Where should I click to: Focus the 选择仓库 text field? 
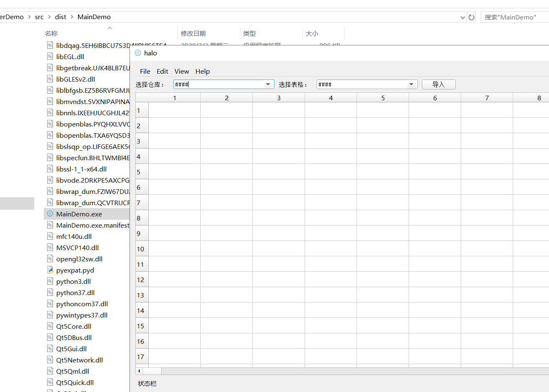(x=219, y=84)
